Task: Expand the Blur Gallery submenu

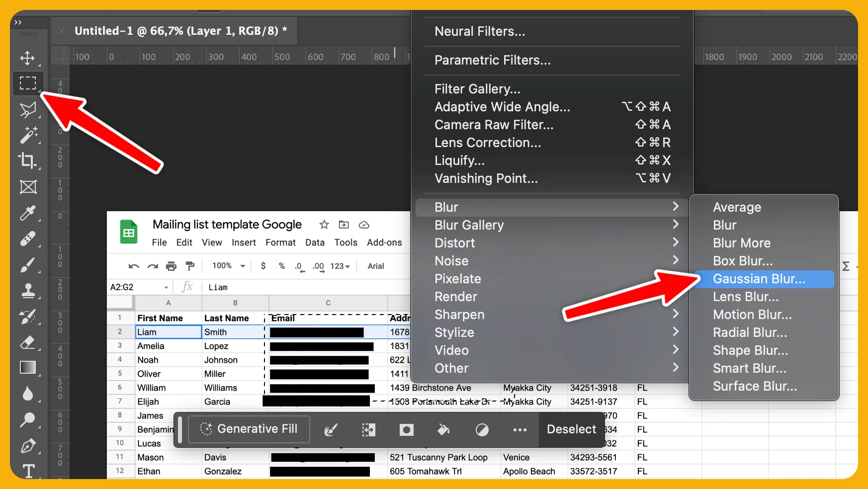Action: [552, 225]
